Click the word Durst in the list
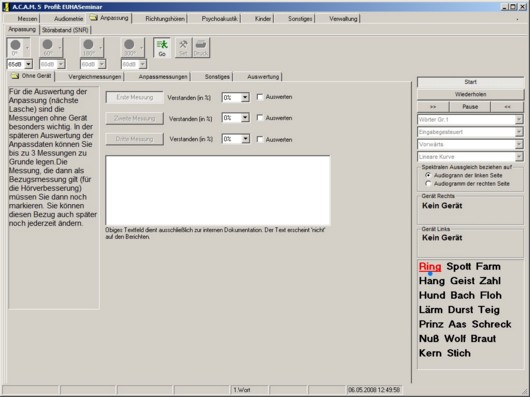This screenshot has width=530, height=397. pos(460,310)
